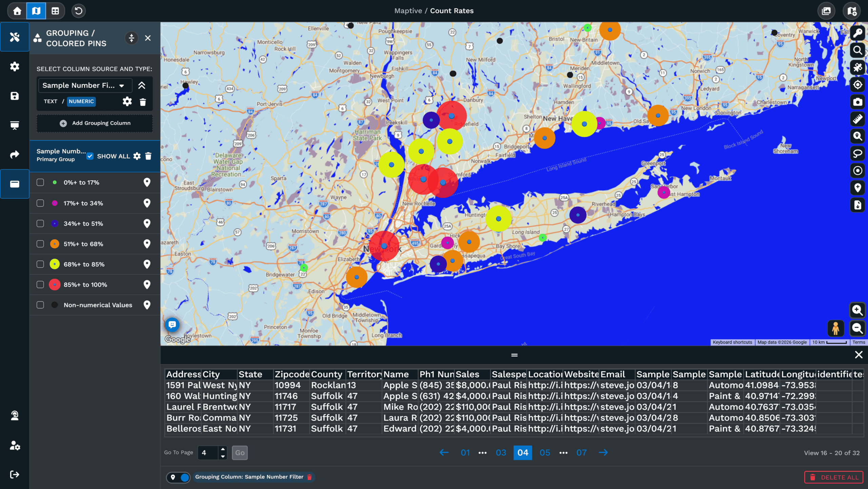Go to table page 05
The height and width of the screenshot is (489, 868).
[545, 453]
